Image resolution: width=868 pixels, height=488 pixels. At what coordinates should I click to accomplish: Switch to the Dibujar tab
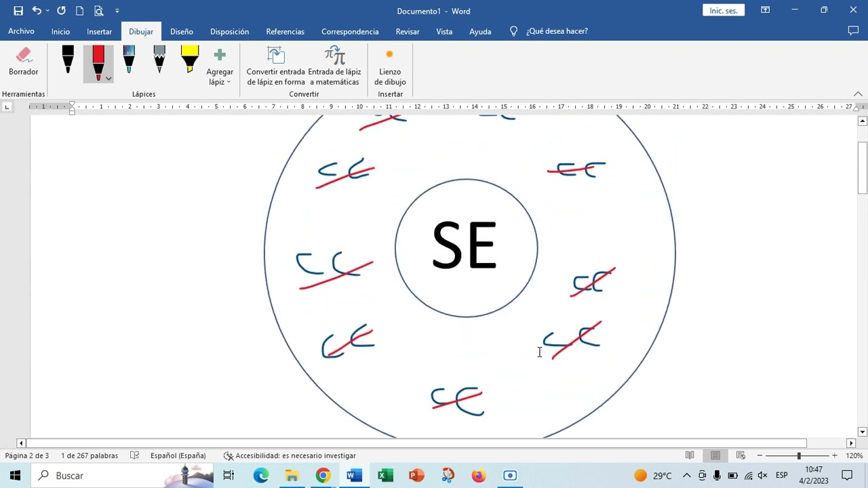(x=141, y=31)
